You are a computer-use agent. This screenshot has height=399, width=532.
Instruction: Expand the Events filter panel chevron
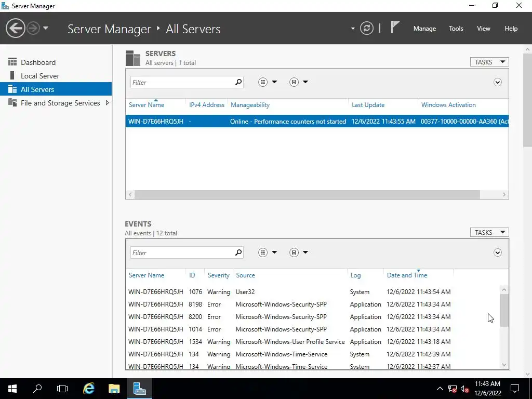(x=497, y=252)
